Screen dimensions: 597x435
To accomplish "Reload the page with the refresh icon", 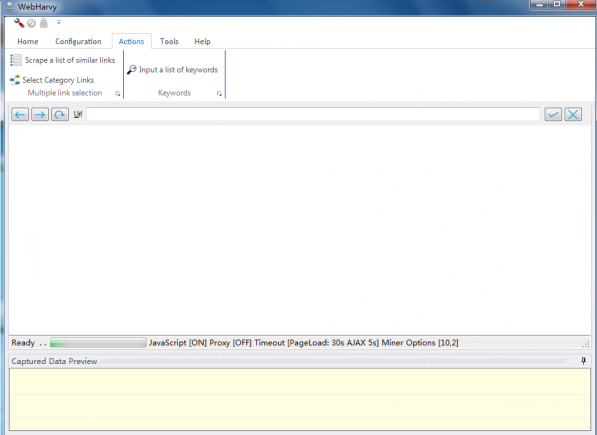I will click(60, 114).
